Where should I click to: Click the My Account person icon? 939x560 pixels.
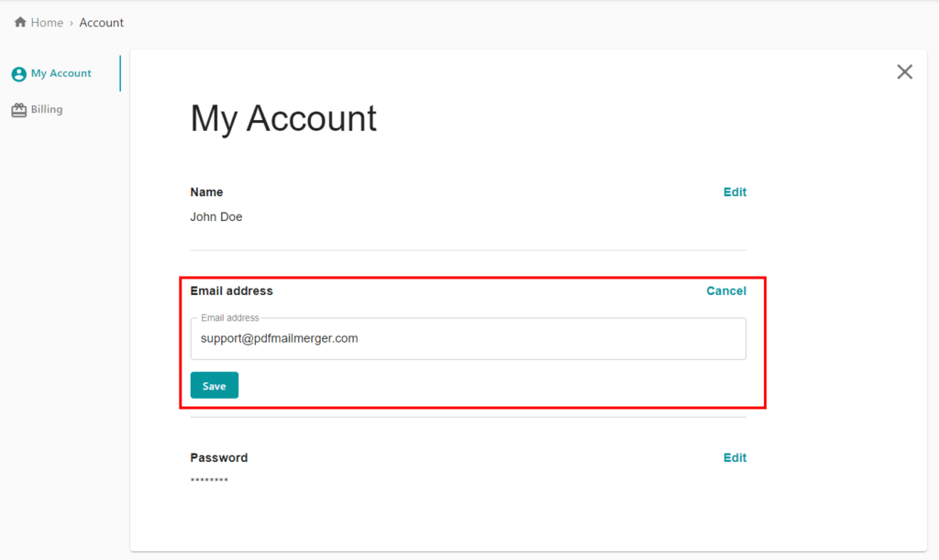[19, 74]
